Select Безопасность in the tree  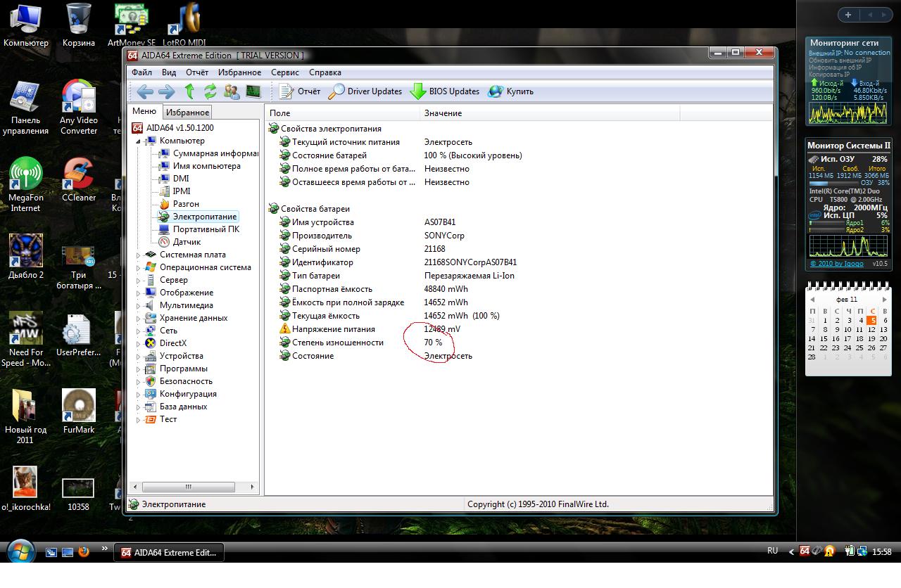tap(186, 381)
